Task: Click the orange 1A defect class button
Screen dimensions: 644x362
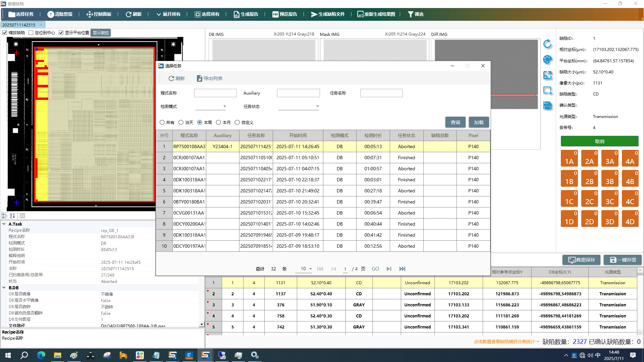Action: pyautogui.click(x=569, y=158)
